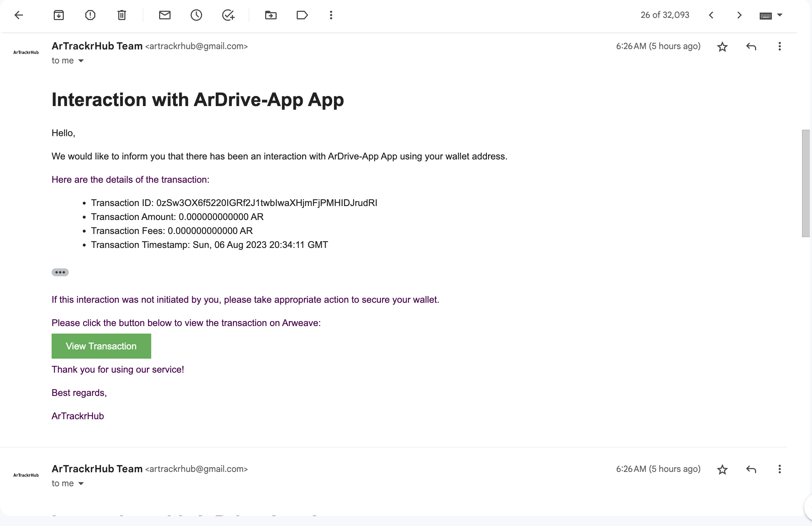Report this email as spam
This screenshot has width=812, height=526.
click(90, 15)
